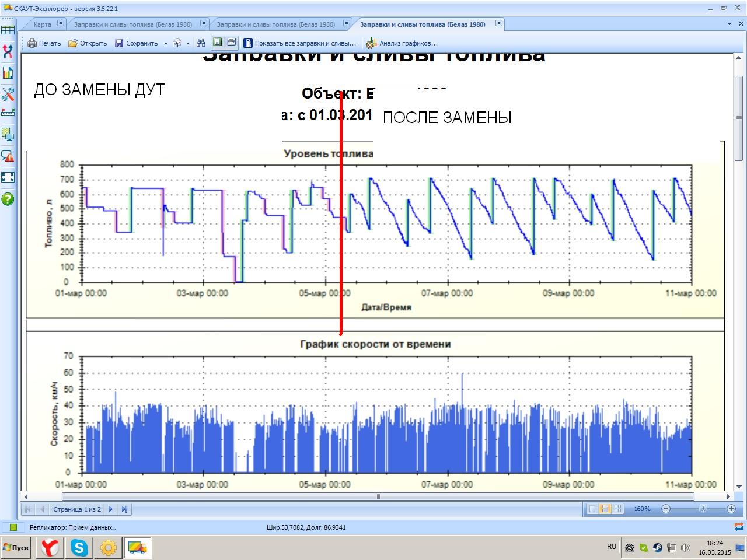Select first Заправки и сливы топлива tab
The height and width of the screenshot is (560, 747).
132,24
